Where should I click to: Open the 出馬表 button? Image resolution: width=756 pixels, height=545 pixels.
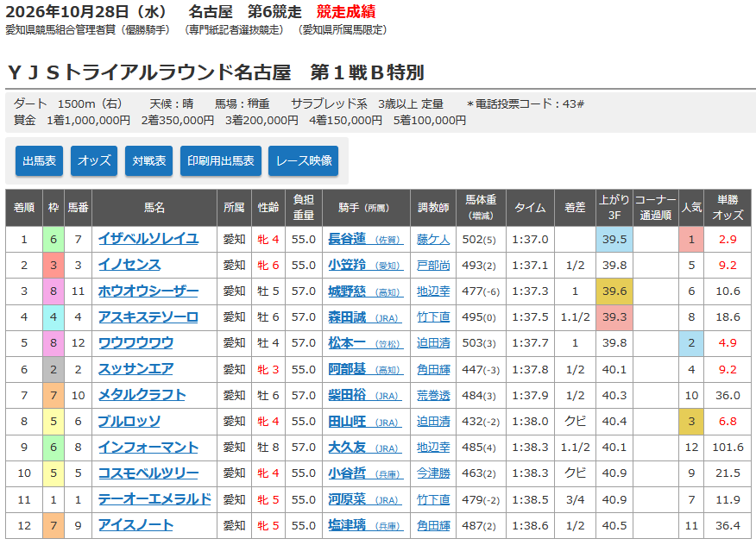(x=39, y=160)
